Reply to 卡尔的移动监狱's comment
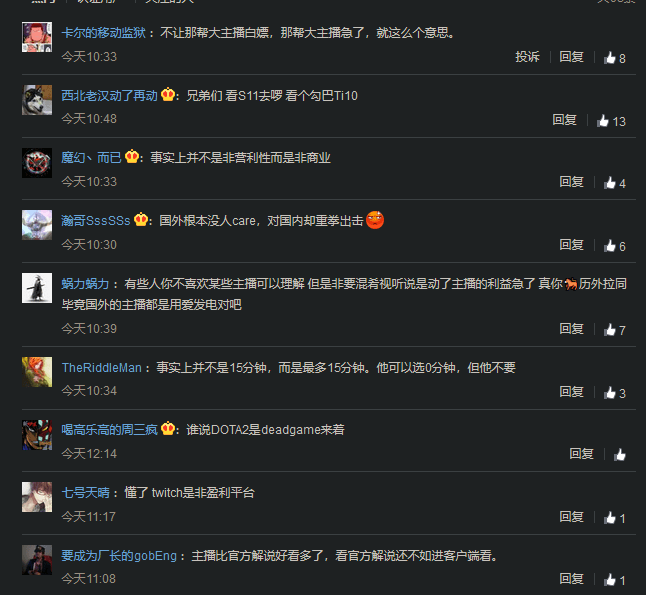 [x=571, y=57]
